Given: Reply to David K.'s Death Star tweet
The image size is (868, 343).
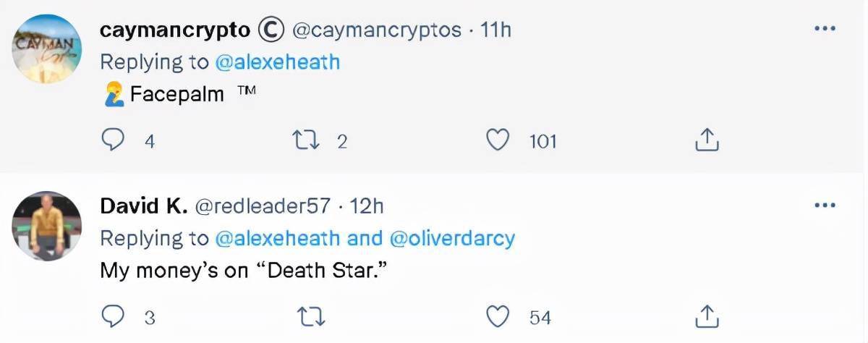Looking at the screenshot, I should (112, 316).
